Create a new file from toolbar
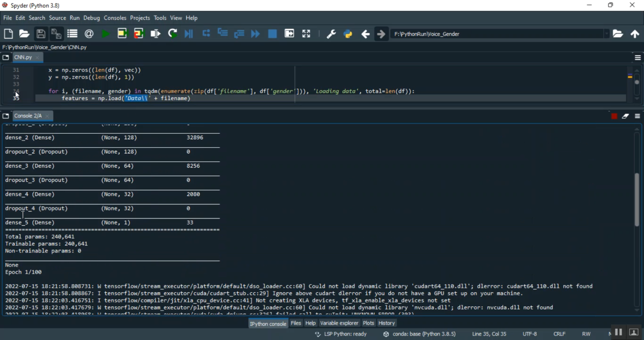The width and height of the screenshot is (644, 340). click(8, 34)
